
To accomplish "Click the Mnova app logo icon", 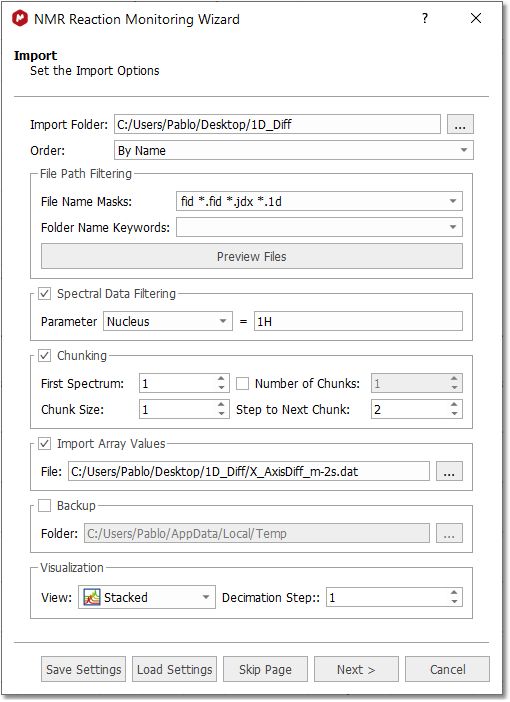I will pyautogui.click(x=20, y=19).
